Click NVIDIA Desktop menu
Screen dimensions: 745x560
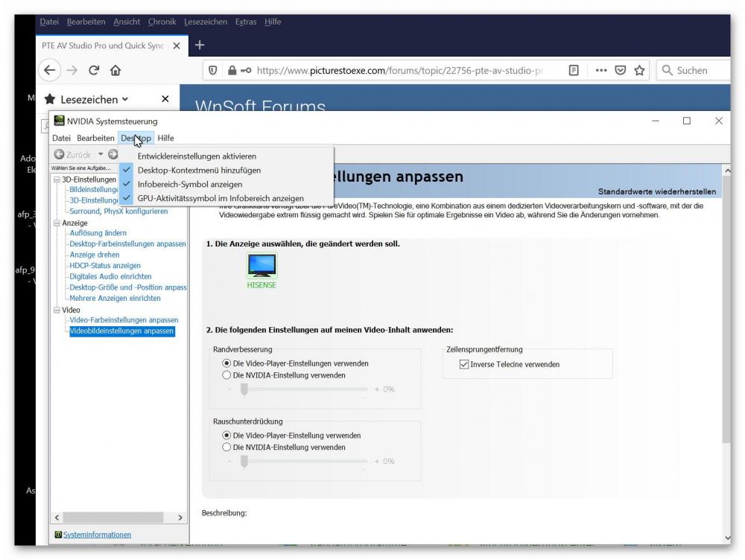coord(136,138)
